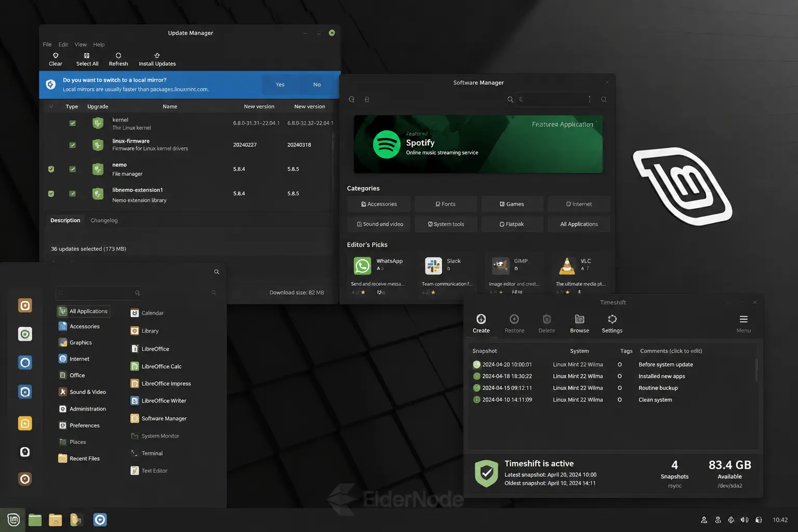
Task: Open the Timeshift hamburger Menu
Action: click(x=743, y=324)
